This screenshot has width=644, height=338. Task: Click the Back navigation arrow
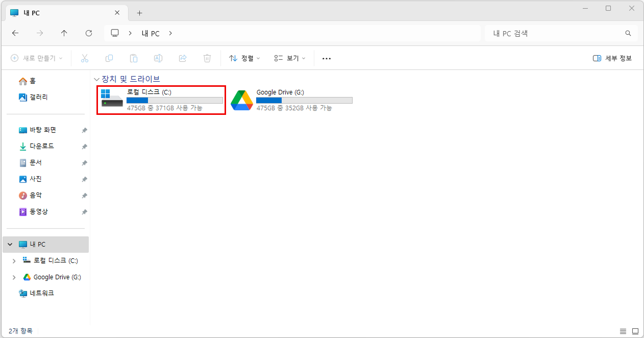pyautogui.click(x=15, y=33)
